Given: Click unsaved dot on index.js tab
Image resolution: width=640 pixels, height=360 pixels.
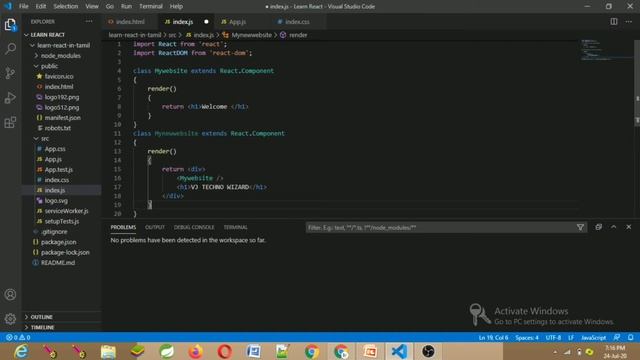Looking at the screenshot, I should pos(206,22).
